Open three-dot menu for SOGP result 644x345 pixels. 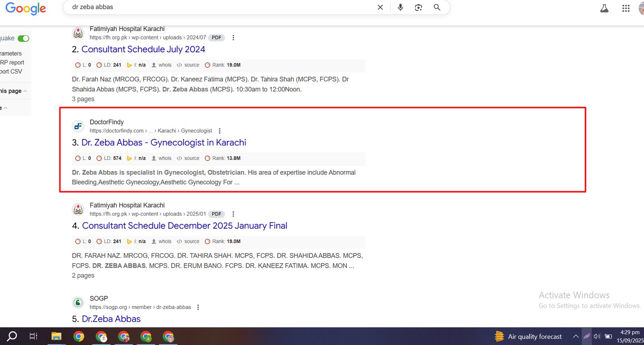tap(198, 307)
